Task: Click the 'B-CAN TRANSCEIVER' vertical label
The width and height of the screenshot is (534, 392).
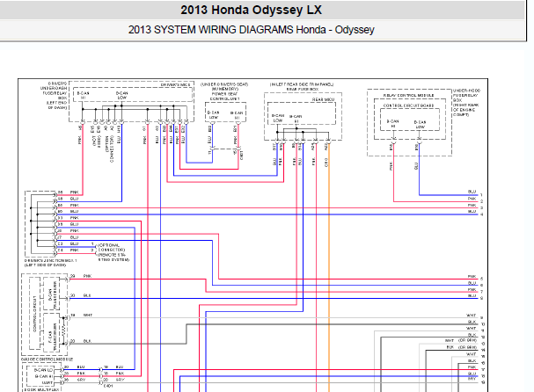Action: pos(52,294)
